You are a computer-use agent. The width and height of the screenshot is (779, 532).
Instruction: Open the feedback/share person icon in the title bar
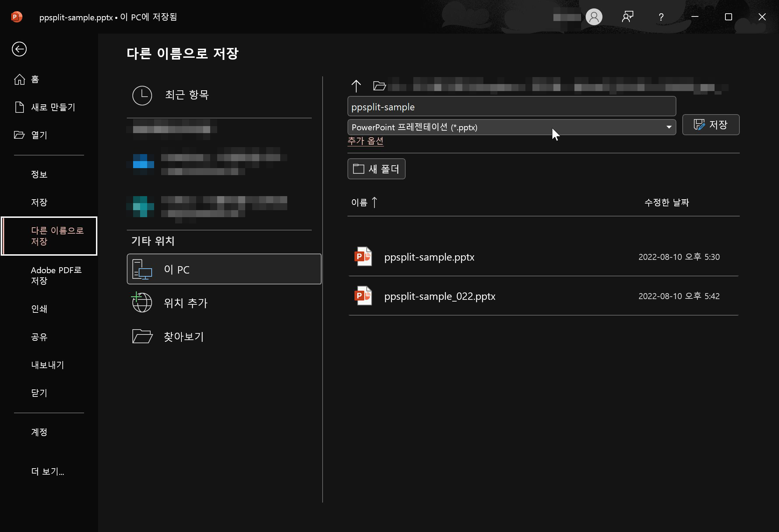pyautogui.click(x=627, y=17)
